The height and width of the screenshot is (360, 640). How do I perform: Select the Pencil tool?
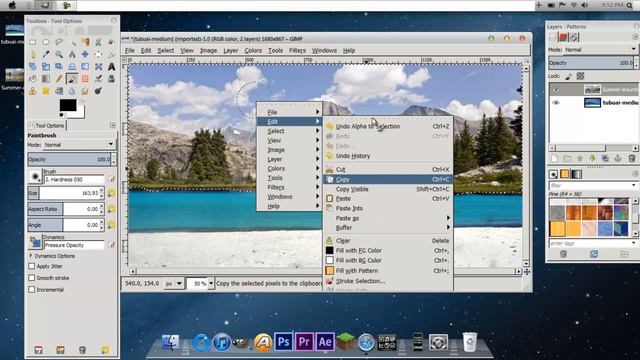(59, 79)
